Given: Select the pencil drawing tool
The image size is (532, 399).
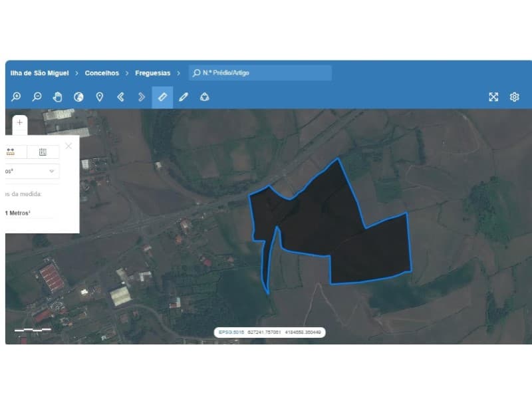Looking at the screenshot, I should tap(184, 97).
